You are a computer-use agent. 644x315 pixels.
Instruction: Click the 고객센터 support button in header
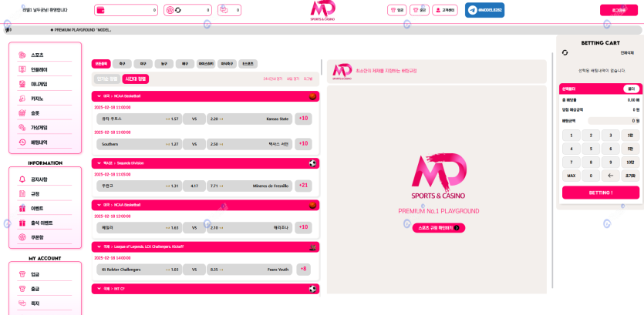(445, 10)
